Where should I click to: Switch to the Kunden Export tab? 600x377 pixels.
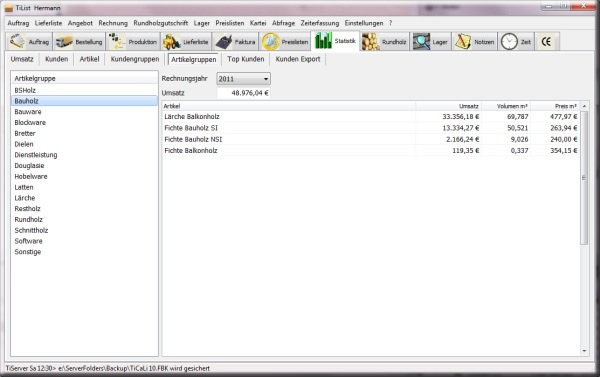(298, 59)
